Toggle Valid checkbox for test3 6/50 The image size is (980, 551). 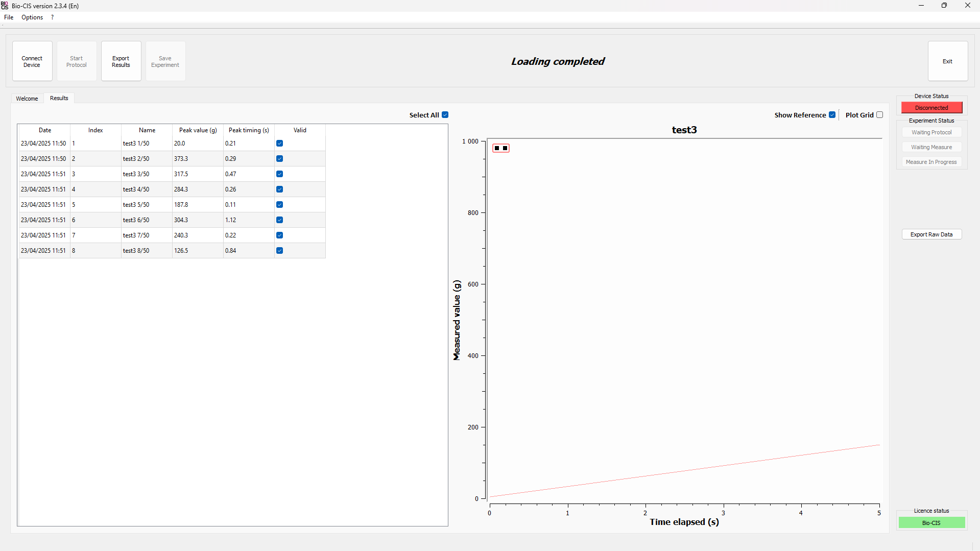coord(279,220)
